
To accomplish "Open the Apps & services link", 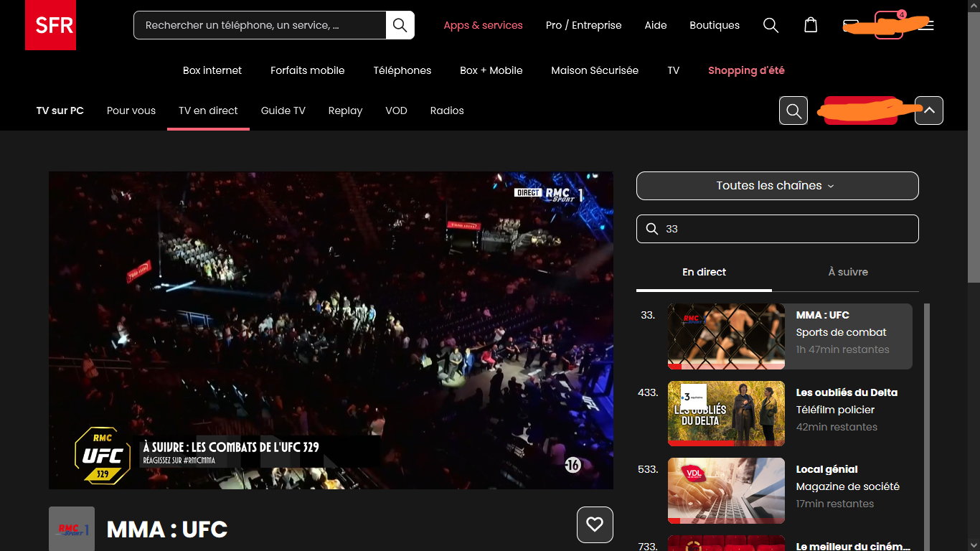I will coord(484,25).
